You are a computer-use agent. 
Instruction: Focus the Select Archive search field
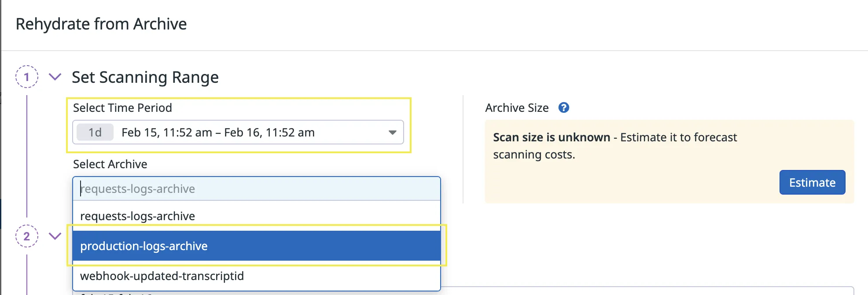(x=256, y=189)
